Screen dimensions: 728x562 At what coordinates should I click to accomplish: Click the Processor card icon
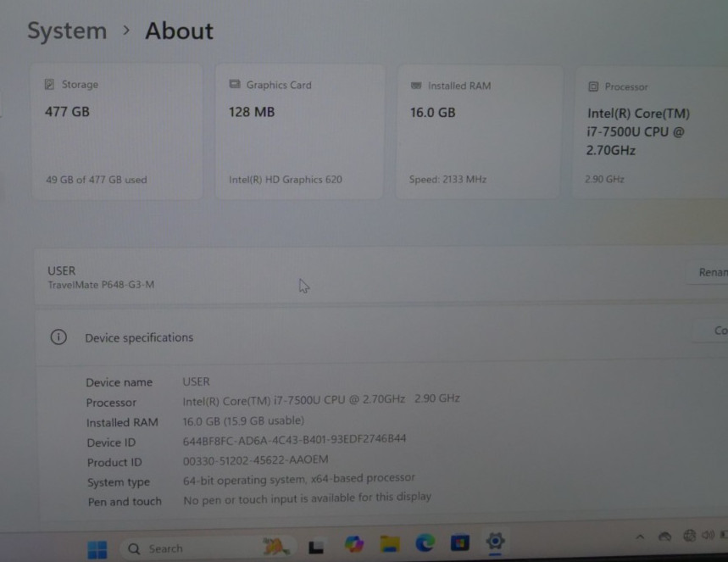tap(593, 86)
